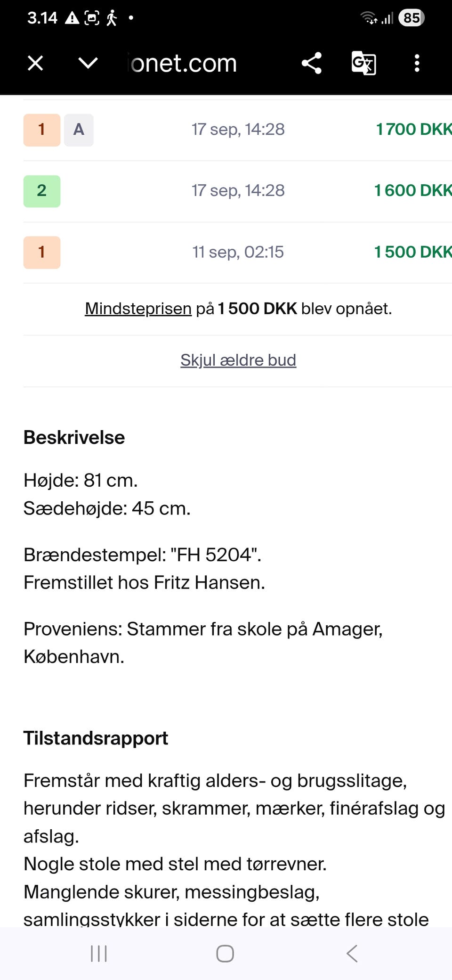Screen dimensions: 452x980
Task: Tap the orange bidder 1 badge at 1500 DKK
Action: click(42, 252)
